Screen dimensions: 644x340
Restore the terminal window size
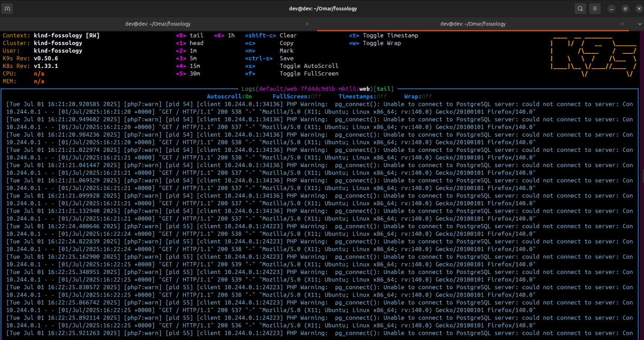(x=625, y=9)
